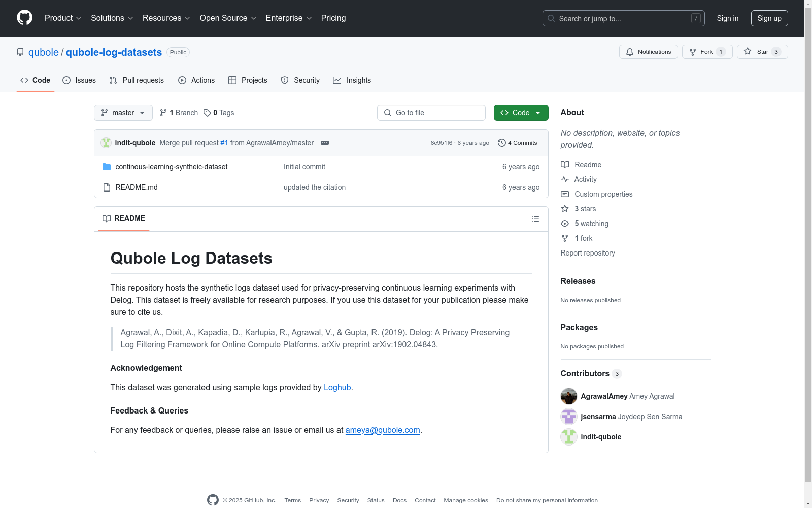
Task: Select the README tab
Action: tap(124, 218)
